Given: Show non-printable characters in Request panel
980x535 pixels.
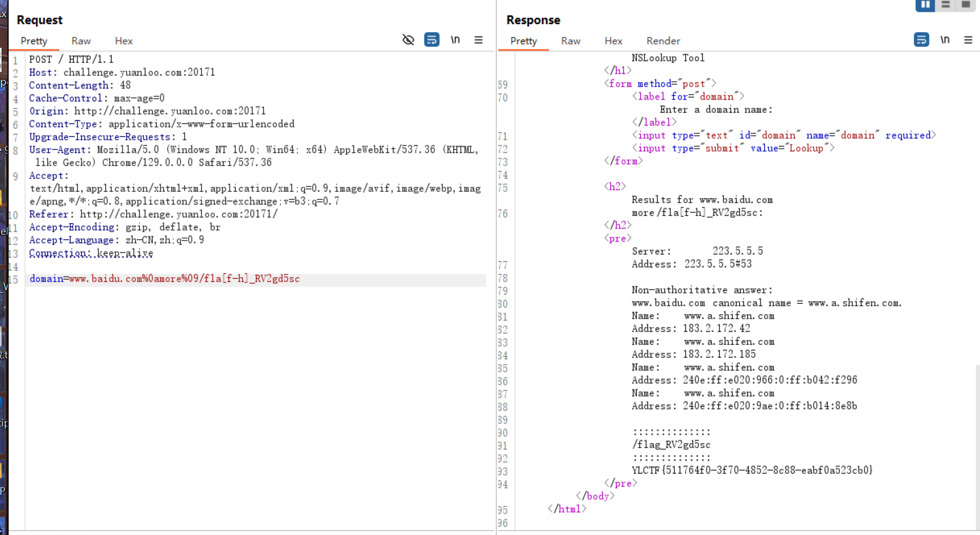Looking at the screenshot, I should pos(455,40).
